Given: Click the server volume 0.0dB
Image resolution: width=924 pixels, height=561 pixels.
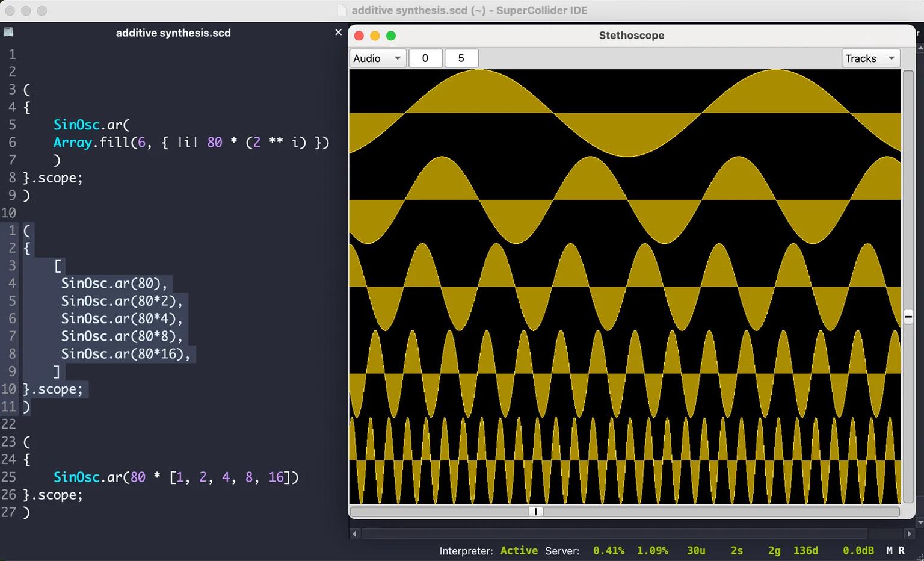Looking at the screenshot, I should click(x=858, y=550).
